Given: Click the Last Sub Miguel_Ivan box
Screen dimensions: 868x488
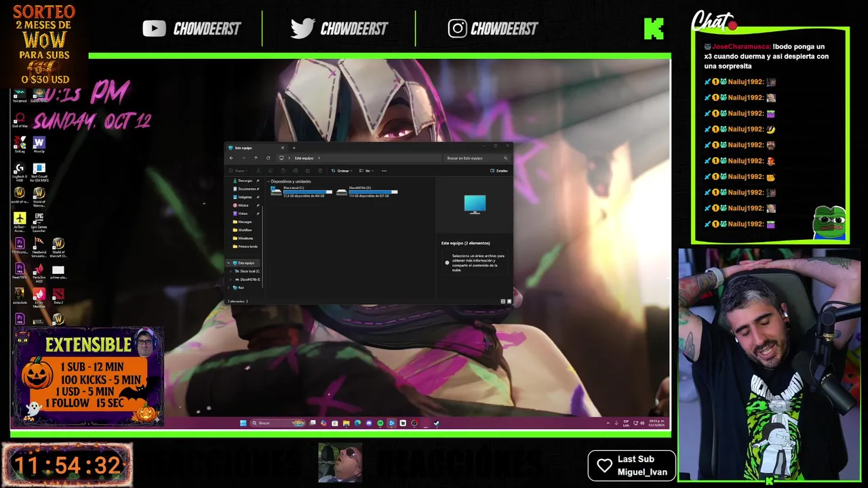Looking at the screenshot, I should tap(631, 466).
